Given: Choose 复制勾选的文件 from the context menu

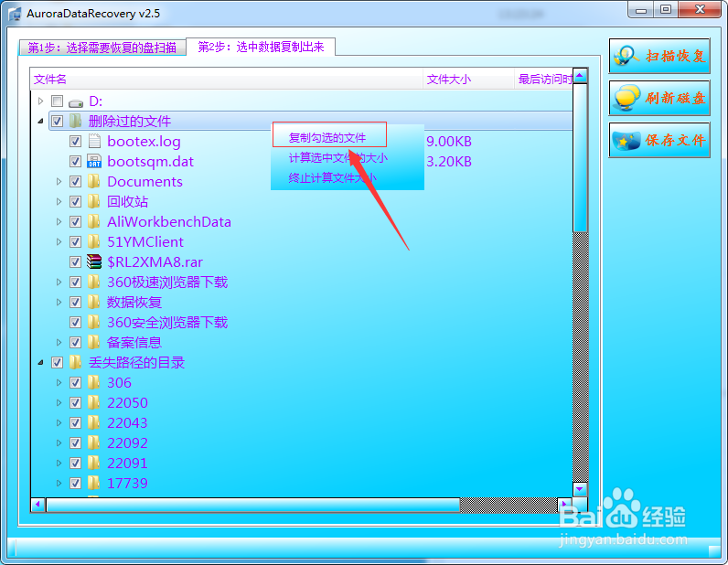Looking at the screenshot, I should [327, 137].
